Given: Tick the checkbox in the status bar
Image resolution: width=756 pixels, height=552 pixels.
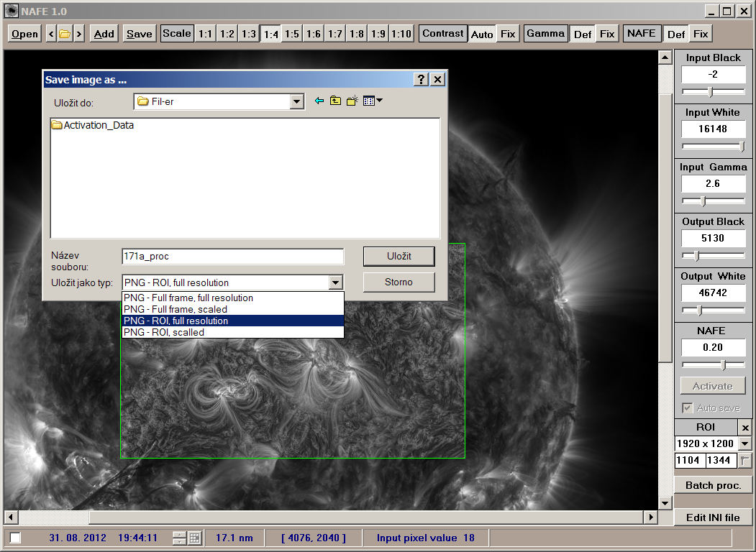Looking at the screenshot, I should [16, 538].
